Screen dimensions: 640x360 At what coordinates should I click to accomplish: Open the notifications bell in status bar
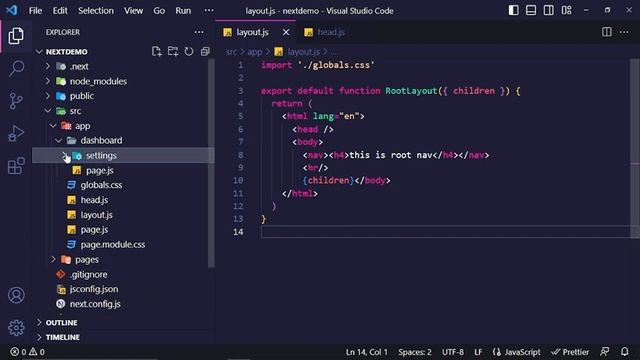[624, 351]
